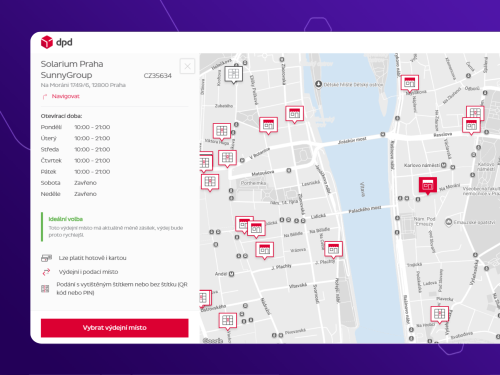Click Výdejní i podací místo text
500x375 pixels.
pyautogui.click(x=88, y=272)
